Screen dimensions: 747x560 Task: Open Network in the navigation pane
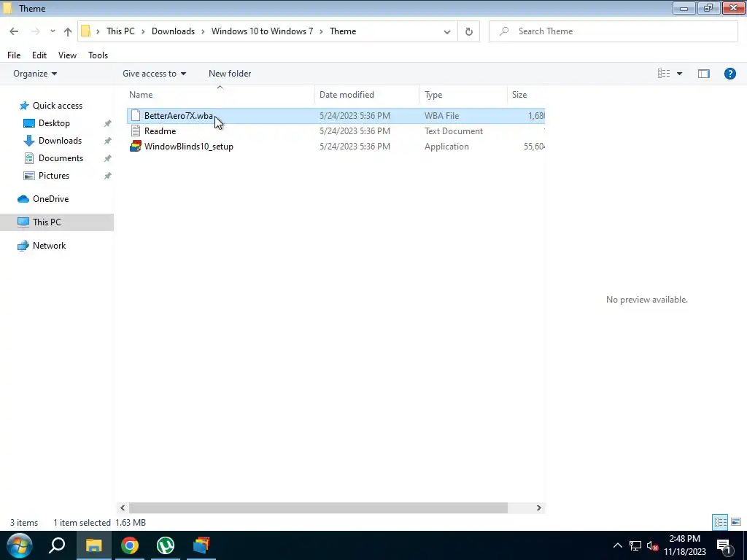[49, 246]
